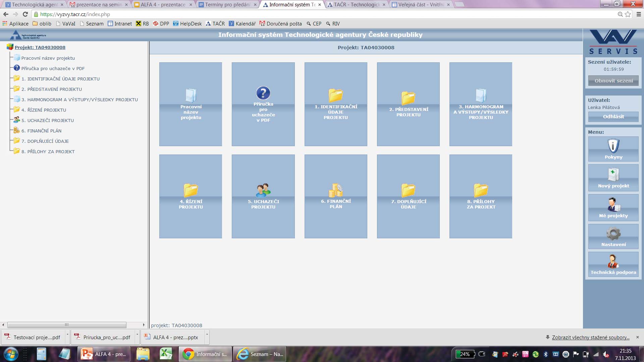Open CEP bookmark
This screenshot has width=644, height=362.
point(314,23)
